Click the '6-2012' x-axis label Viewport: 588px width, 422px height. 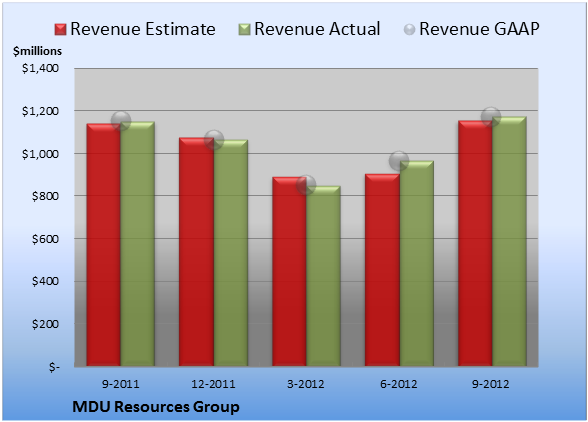point(399,384)
